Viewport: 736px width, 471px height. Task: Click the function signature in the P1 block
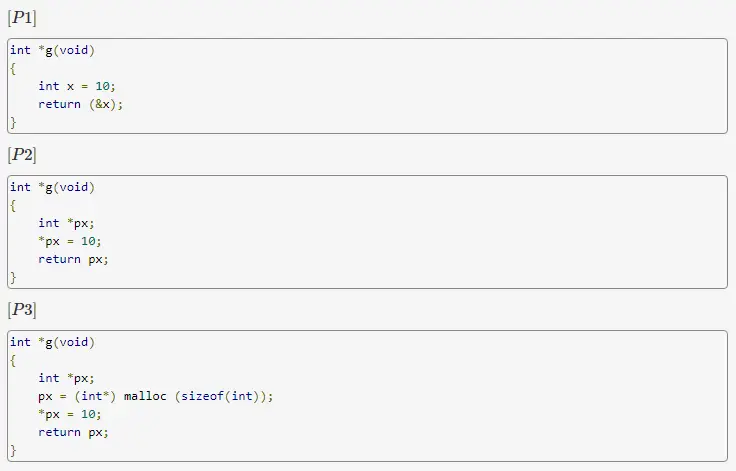click(x=52, y=50)
